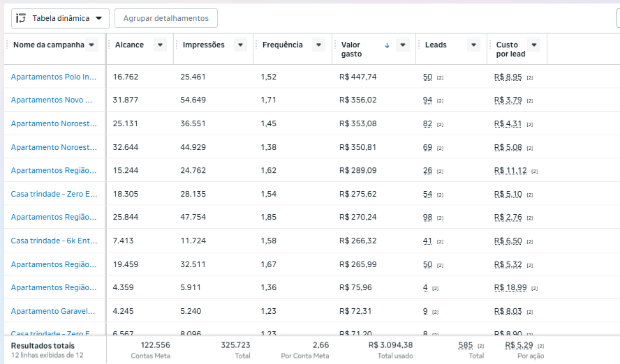Image resolution: width=620 pixels, height=364 pixels.
Task: Click the amount spent R$ 356,02
Action: [358, 100]
